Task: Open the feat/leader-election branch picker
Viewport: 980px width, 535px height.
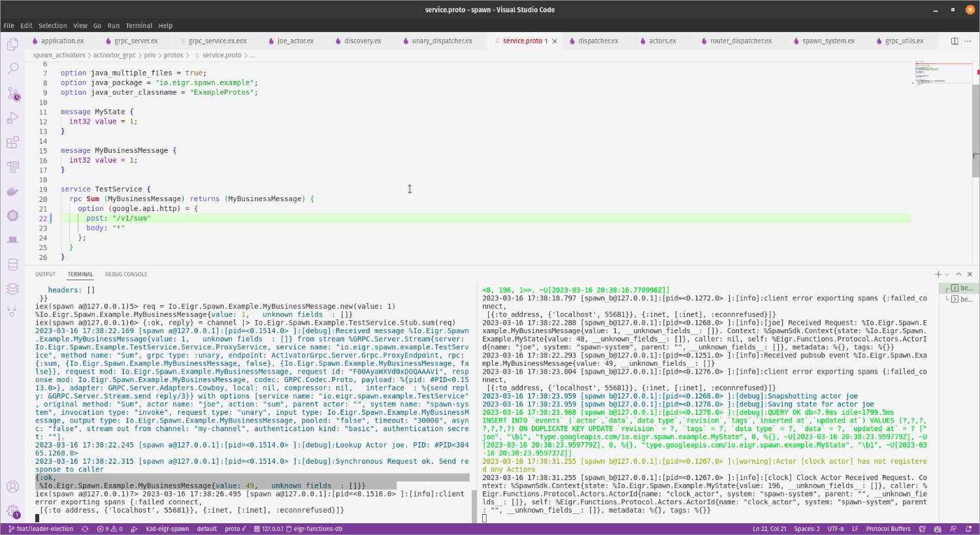Action: pos(41,529)
